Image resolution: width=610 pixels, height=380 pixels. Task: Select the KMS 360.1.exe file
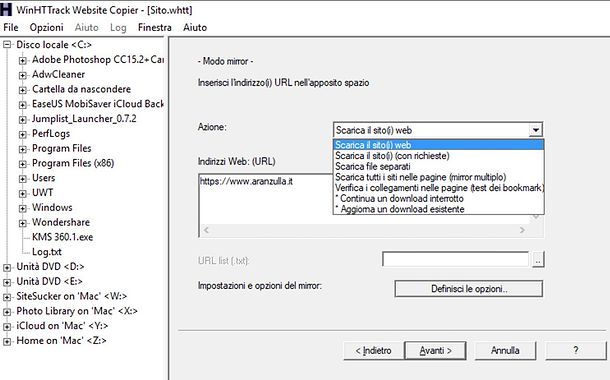(x=62, y=237)
